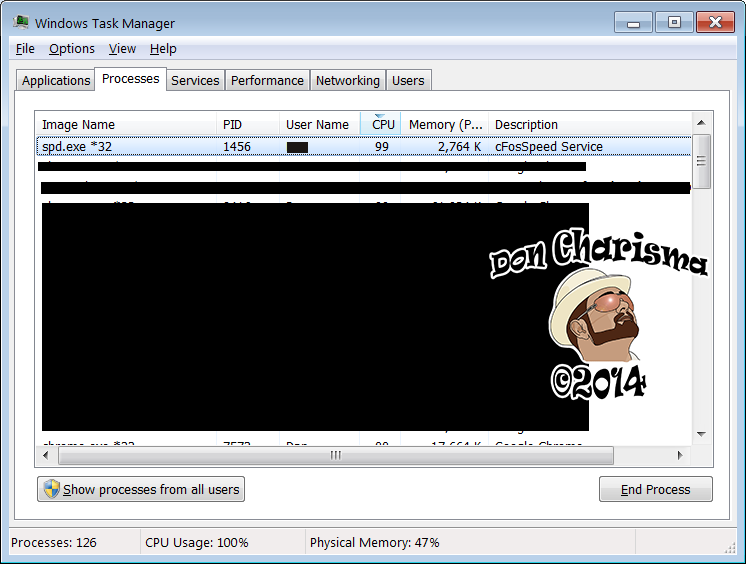Switch to the Performance tab
Screen dimensions: 746x564
tap(267, 80)
